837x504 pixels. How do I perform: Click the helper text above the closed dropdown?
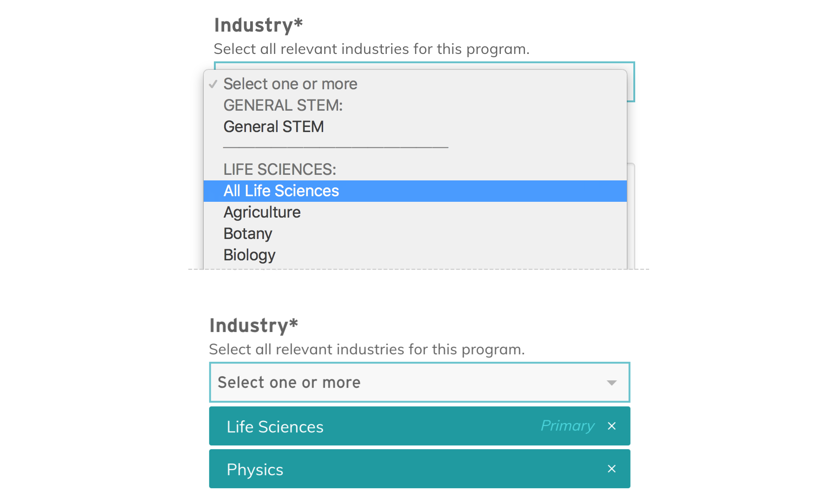(366, 349)
